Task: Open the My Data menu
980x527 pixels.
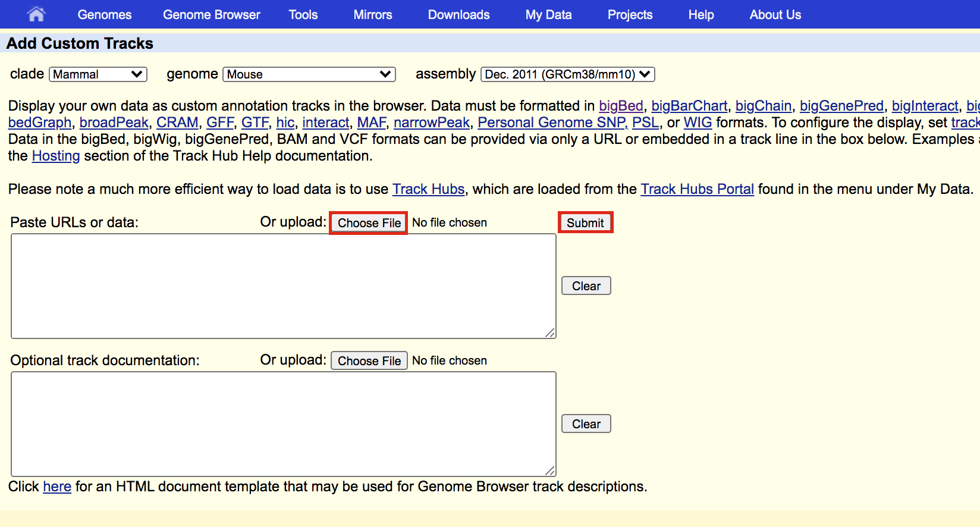Action: tap(548, 15)
